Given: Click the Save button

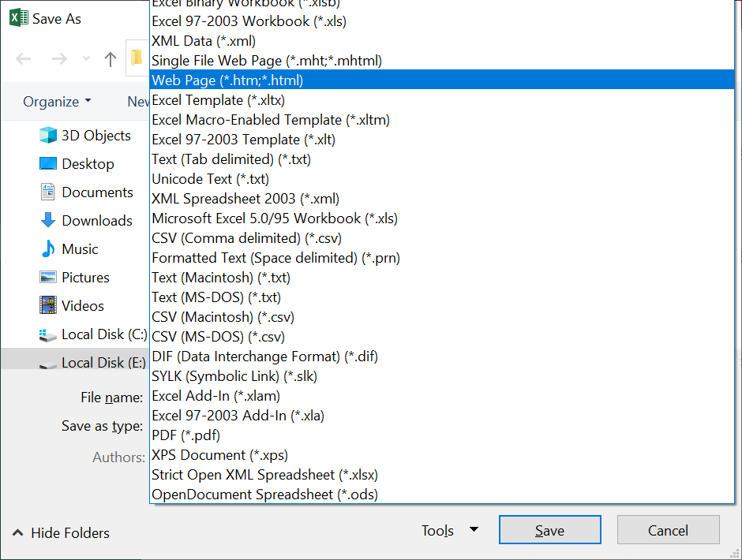Looking at the screenshot, I should click(x=550, y=530).
